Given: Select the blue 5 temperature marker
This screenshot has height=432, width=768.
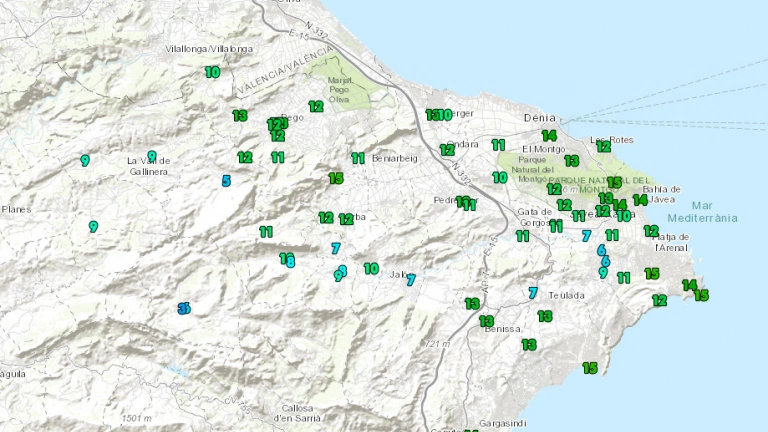Looking at the screenshot, I should 227,181.
